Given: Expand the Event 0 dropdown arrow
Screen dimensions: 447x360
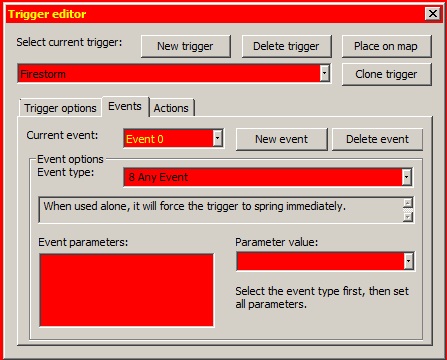Looking at the screenshot, I should (217, 138).
